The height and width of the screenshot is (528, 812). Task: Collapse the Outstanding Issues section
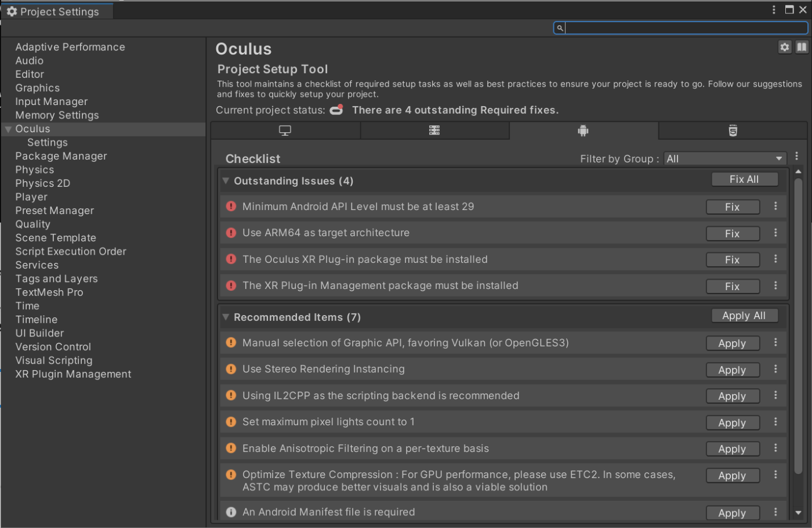click(226, 181)
